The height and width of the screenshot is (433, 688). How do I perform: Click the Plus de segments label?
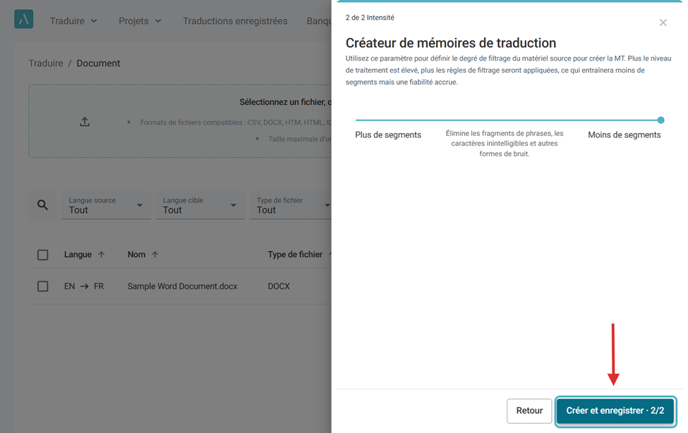pos(388,135)
